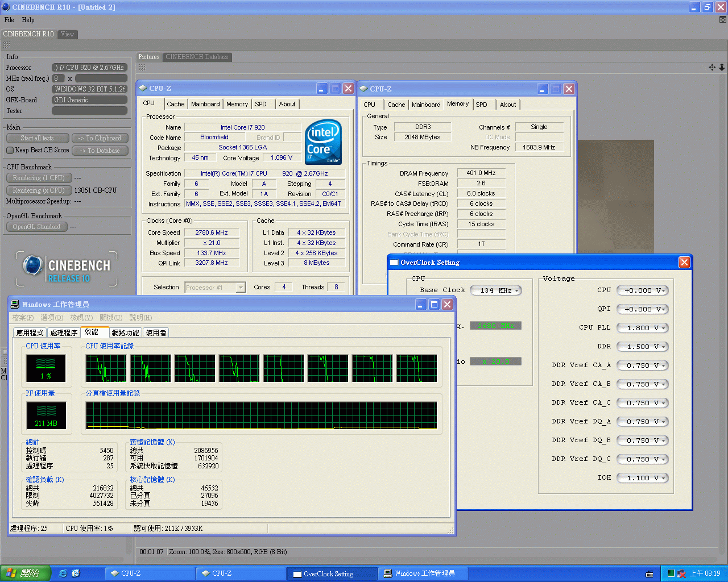Click the OpenGL Standard button
The image size is (728, 582).
37,227
